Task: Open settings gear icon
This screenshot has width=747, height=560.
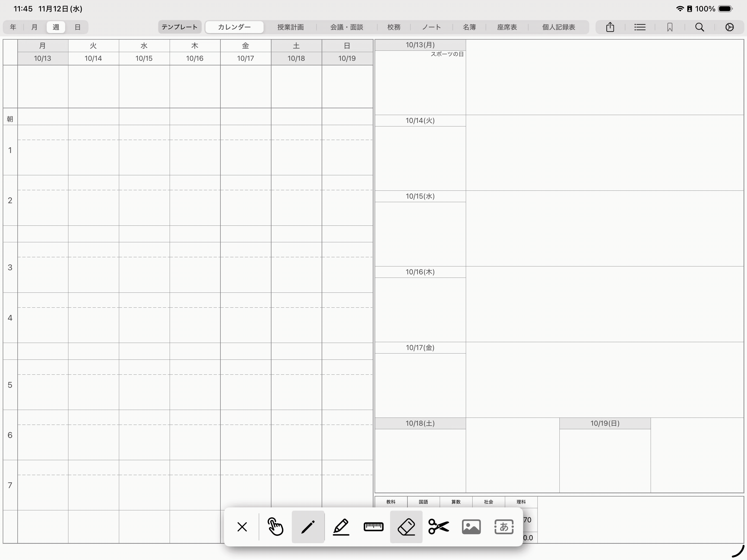Action: (729, 27)
